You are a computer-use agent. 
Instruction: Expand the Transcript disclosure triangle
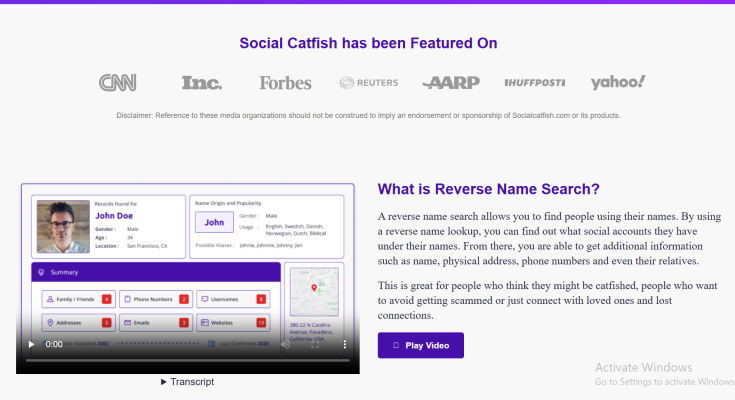click(x=163, y=382)
